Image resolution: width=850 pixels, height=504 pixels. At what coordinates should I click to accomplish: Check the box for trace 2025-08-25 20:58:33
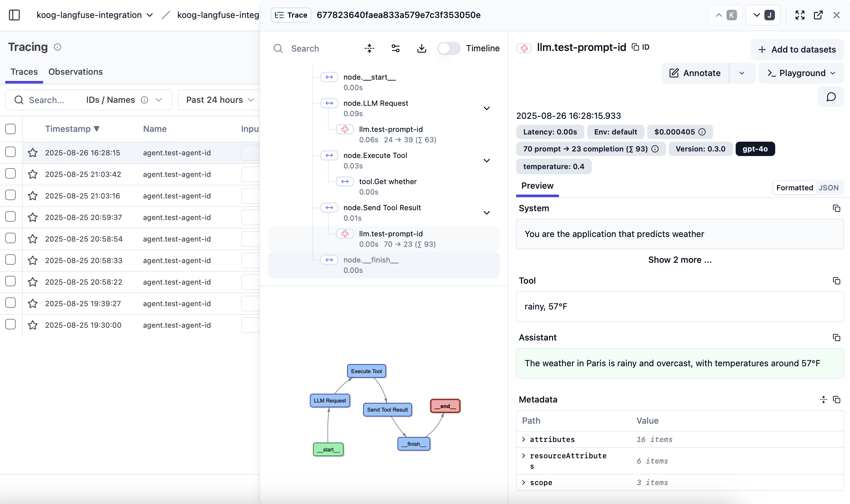pos(10,260)
